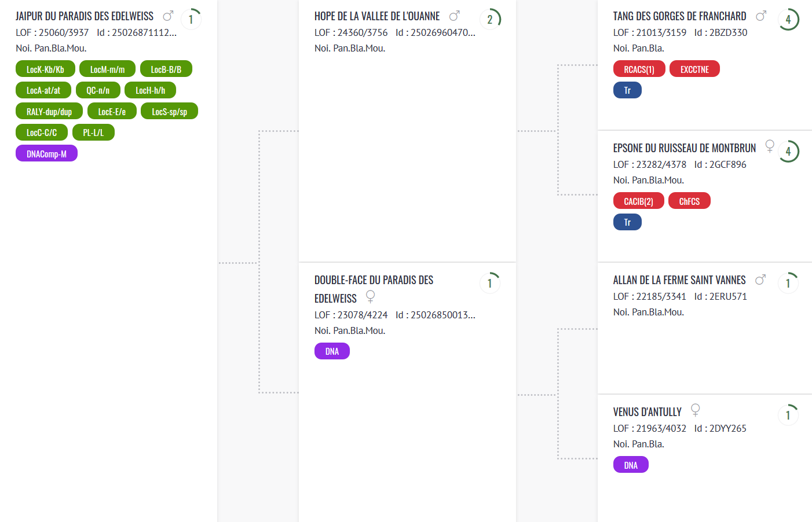This screenshot has height=522, width=812.
Task: Click the circled 1 beside VENUS D'ANTULLY
Action: tap(788, 415)
